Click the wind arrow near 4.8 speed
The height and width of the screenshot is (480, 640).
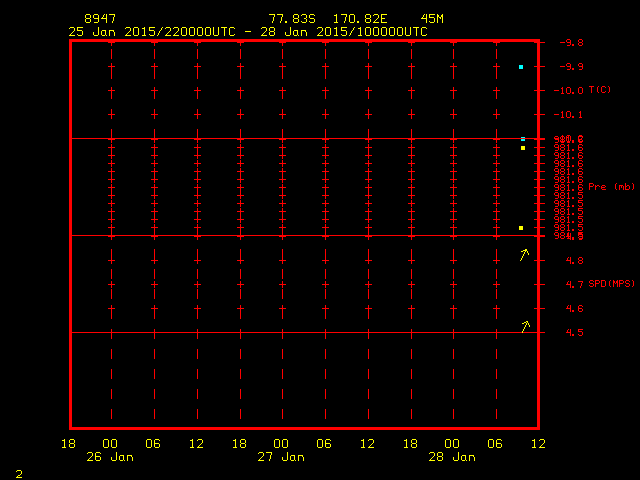524,255
